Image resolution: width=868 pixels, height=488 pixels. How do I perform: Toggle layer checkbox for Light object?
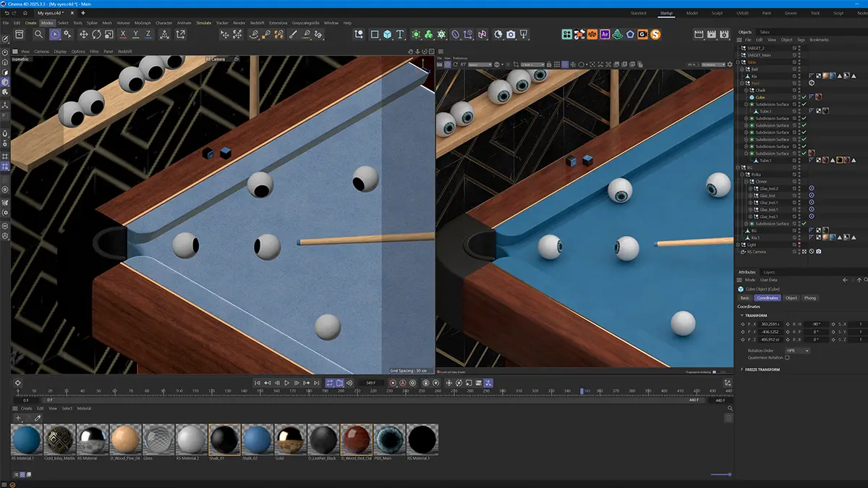click(x=794, y=245)
